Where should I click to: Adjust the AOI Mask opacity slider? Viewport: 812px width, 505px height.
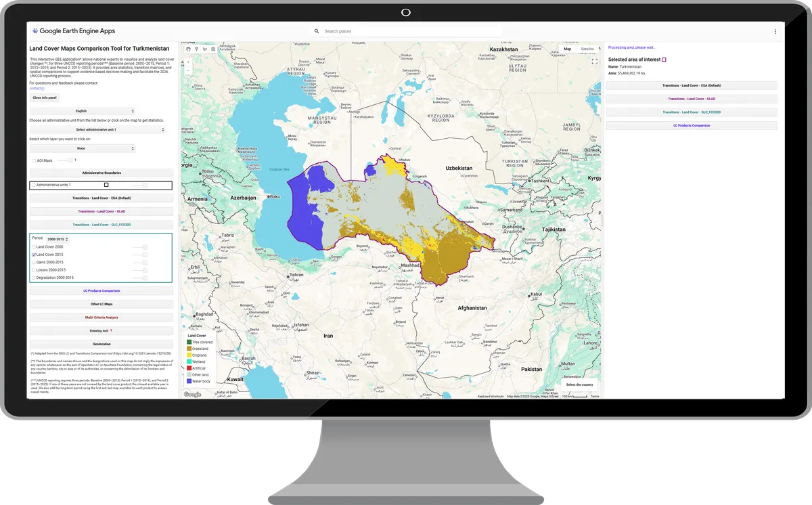65,160
